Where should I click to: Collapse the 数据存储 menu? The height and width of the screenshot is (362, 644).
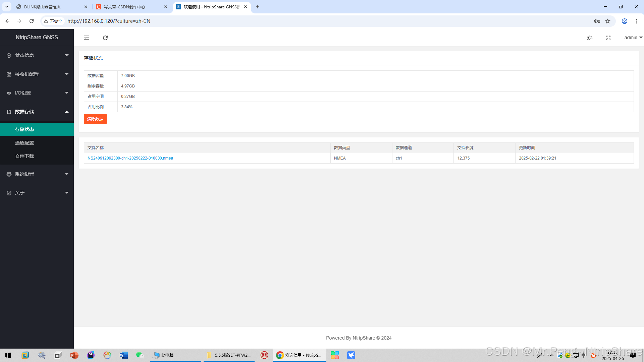click(37, 112)
